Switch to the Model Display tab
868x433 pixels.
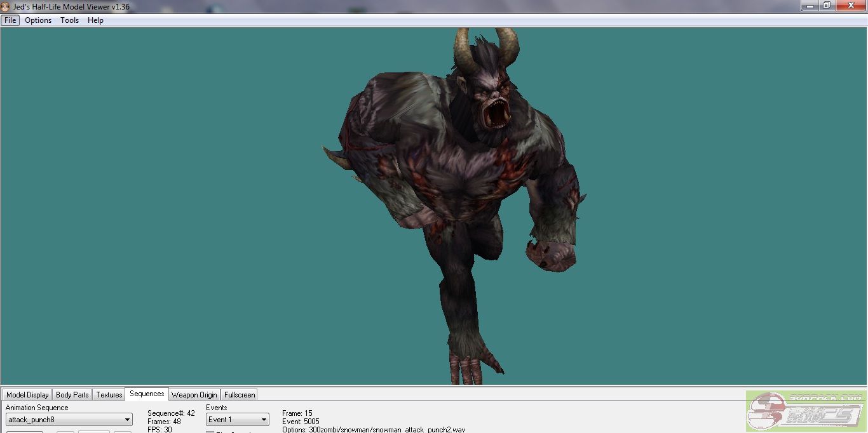click(27, 395)
